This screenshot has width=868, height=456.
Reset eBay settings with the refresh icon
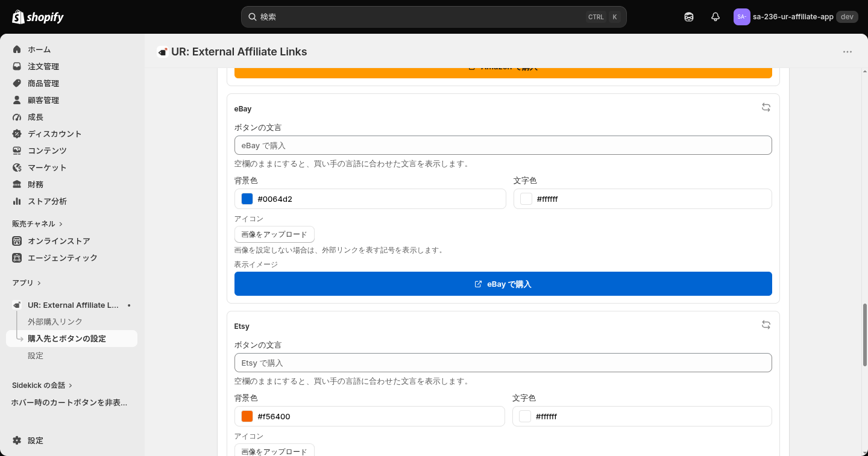pyautogui.click(x=766, y=107)
